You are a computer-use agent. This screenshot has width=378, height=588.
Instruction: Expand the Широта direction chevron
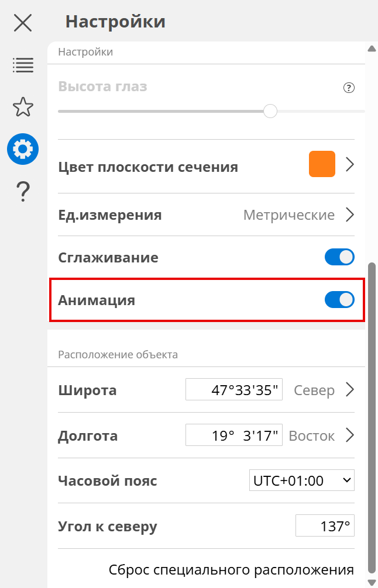pos(350,390)
